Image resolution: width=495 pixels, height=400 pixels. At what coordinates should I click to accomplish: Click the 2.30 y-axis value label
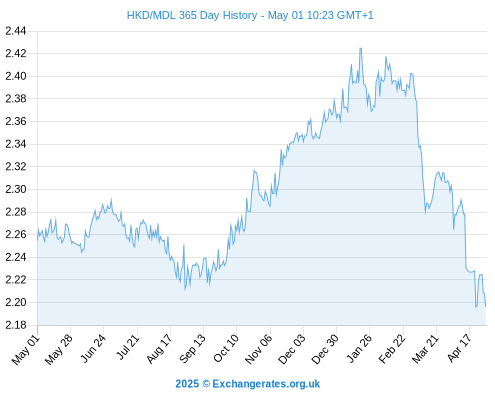coord(15,189)
